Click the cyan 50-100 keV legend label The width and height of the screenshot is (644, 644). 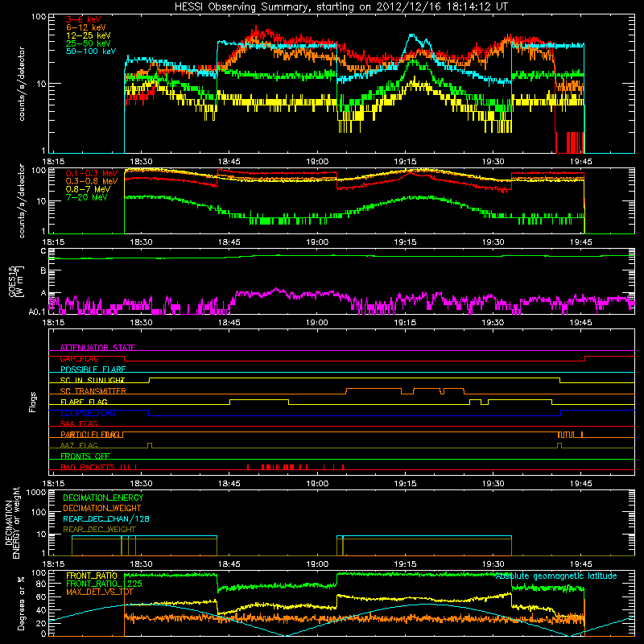[91, 52]
